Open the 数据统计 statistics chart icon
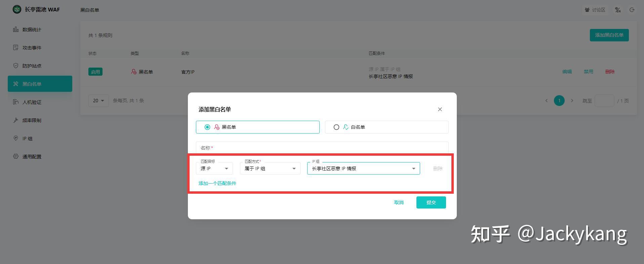644x264 pixels. (16, 30)
